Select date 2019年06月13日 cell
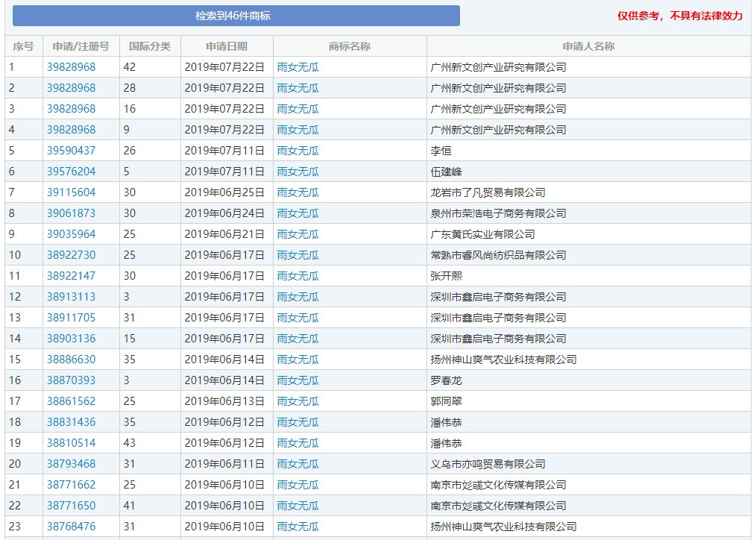 [227, 401]
